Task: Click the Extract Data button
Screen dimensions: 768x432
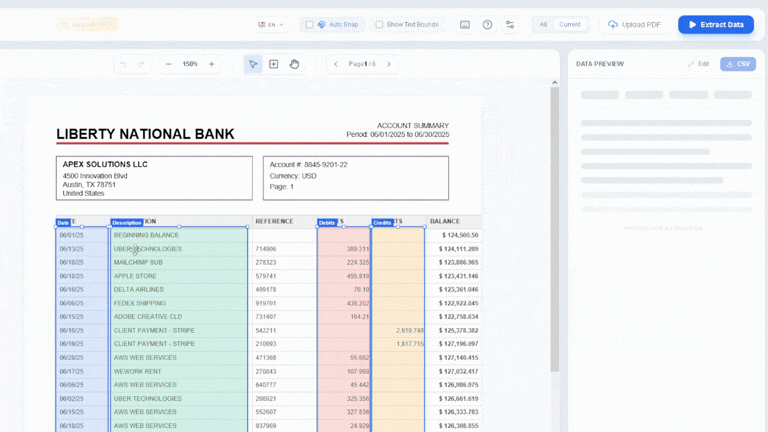Action: 715,25
